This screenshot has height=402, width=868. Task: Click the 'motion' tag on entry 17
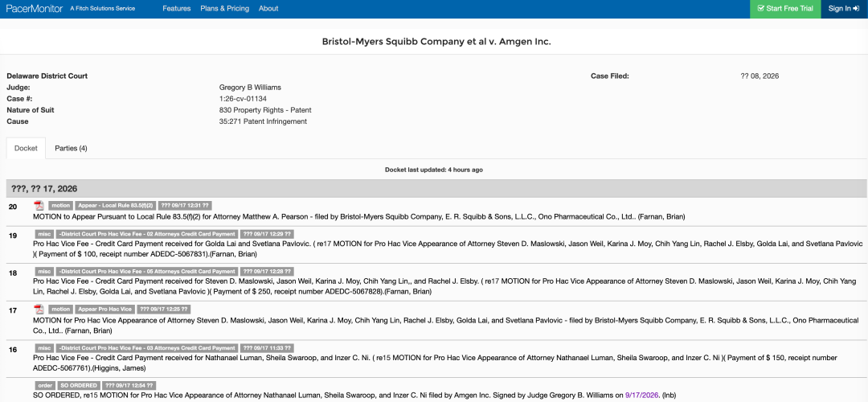pos(61,309)
